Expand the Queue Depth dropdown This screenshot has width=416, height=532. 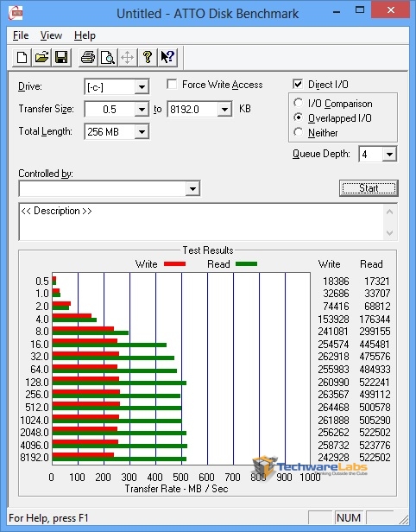point(378,155)
